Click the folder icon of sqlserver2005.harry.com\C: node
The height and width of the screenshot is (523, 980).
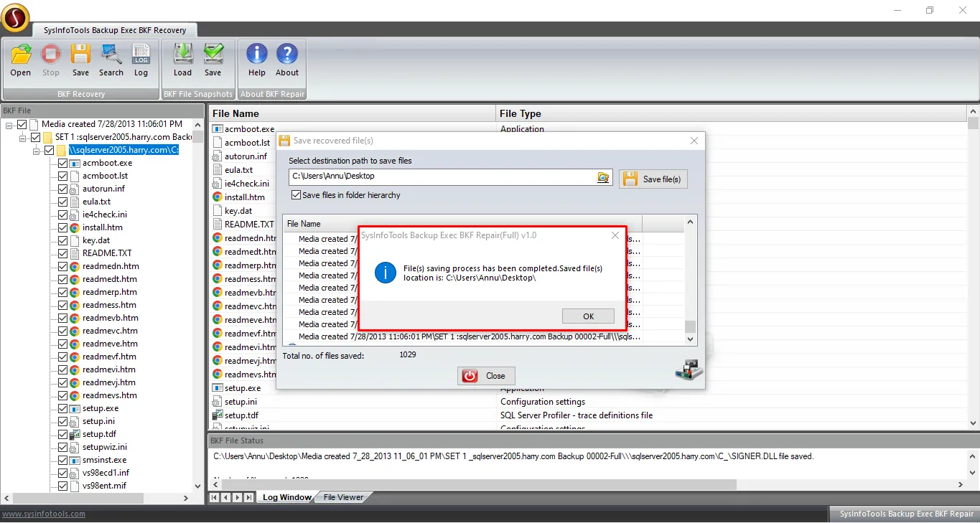(x=61, y=150)
